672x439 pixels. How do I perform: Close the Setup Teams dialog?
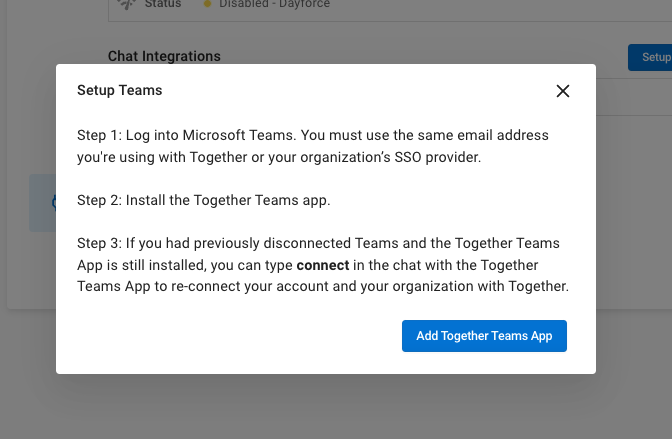[x=563, y=91]
